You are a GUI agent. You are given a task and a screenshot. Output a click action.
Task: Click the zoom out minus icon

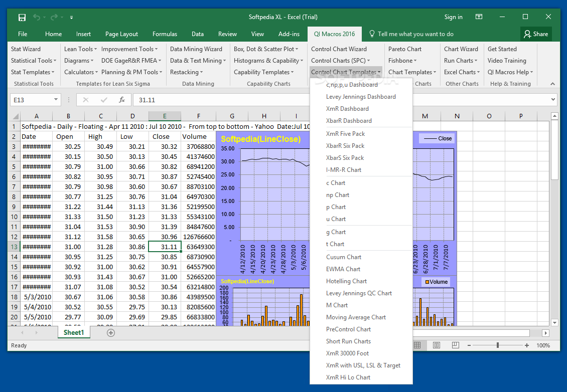click(469, 345)
